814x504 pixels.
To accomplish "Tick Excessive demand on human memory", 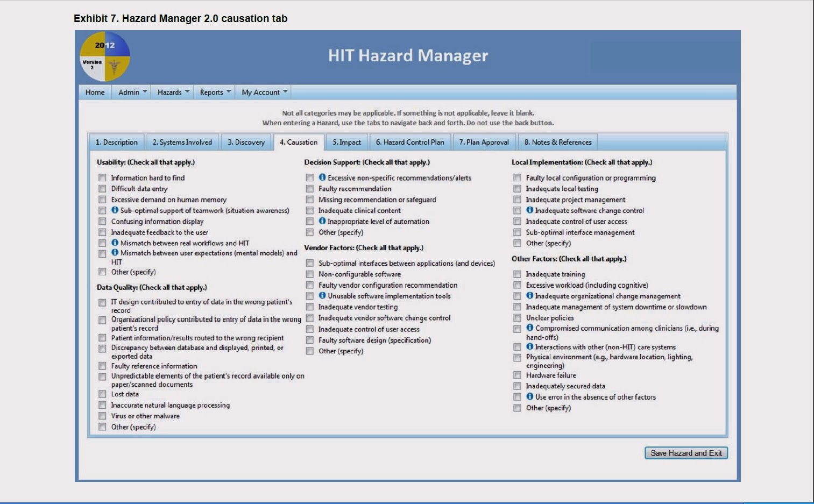I will (x=102, y=200).
